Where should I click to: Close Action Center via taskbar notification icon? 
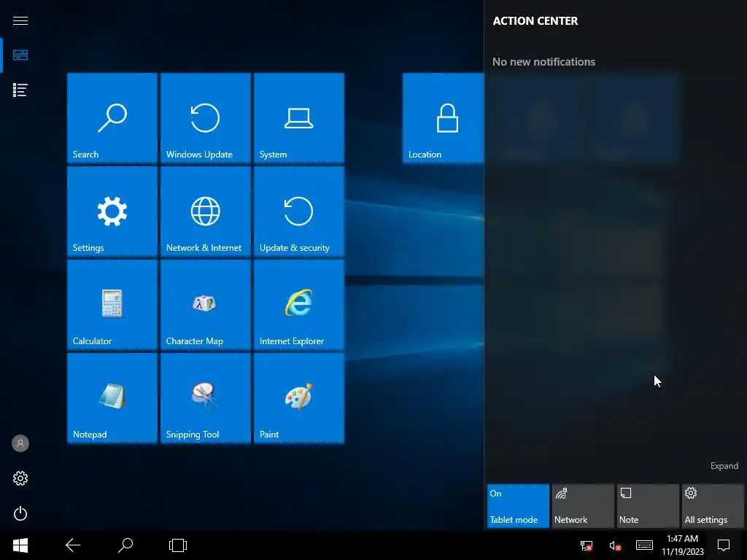[724, 545]
